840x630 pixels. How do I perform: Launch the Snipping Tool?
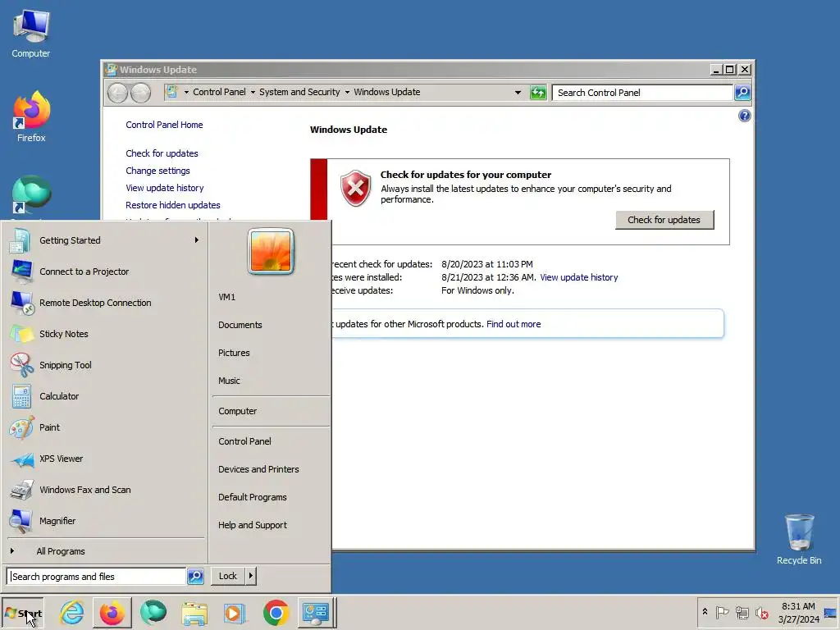tap(105, 365)
